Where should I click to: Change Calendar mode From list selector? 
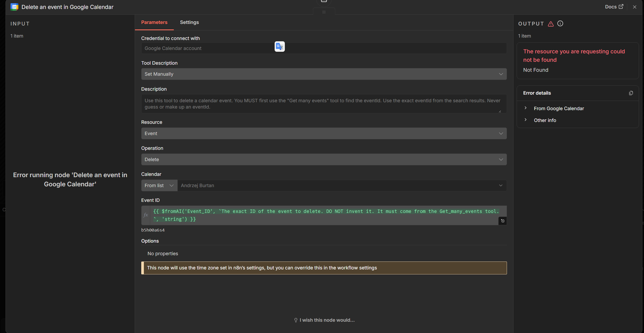click(159, 186)
